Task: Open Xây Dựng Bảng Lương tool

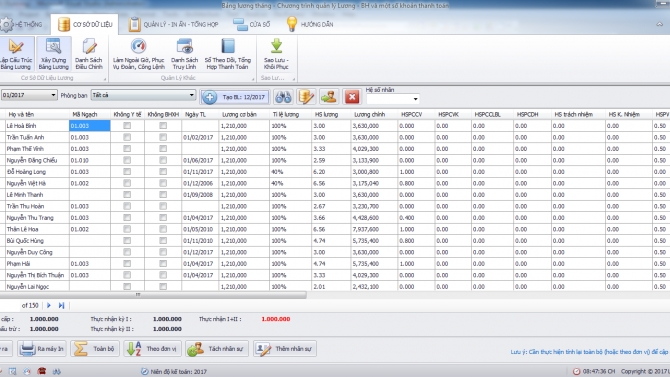Action: pos(53,54)
